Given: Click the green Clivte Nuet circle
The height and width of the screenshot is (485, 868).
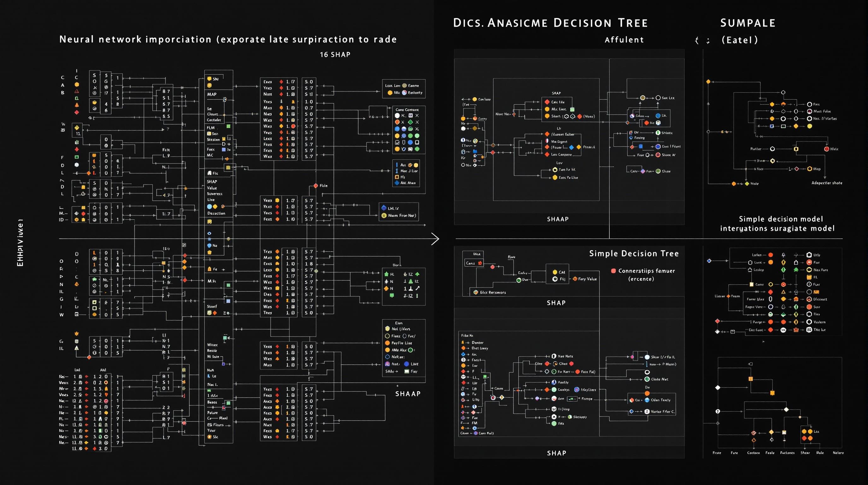Looking at the screenshot, I should click(647, 379).
